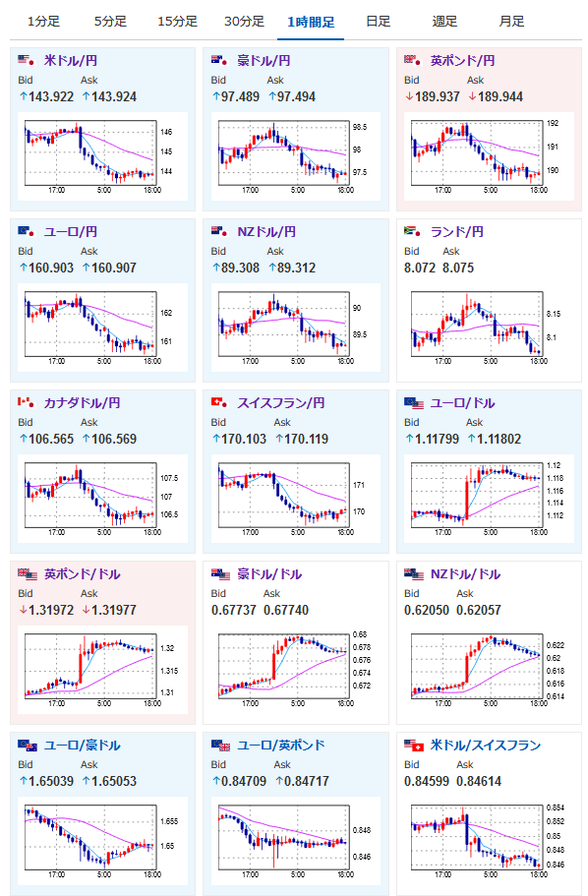The width and height of the screenshot is (588, 896).
Task: Click the US-Japan flag icon beside 米ドル/円
Action: click(27, 60)
